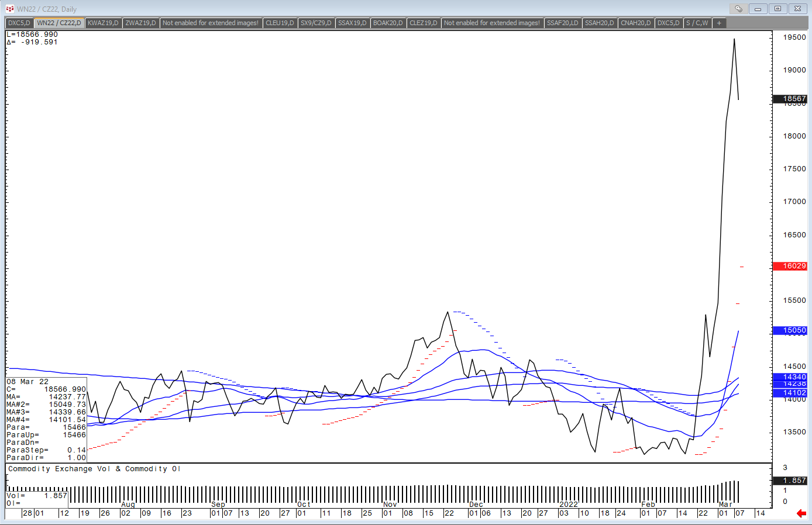Switch to CLEU19,D tab

point(280,23)
